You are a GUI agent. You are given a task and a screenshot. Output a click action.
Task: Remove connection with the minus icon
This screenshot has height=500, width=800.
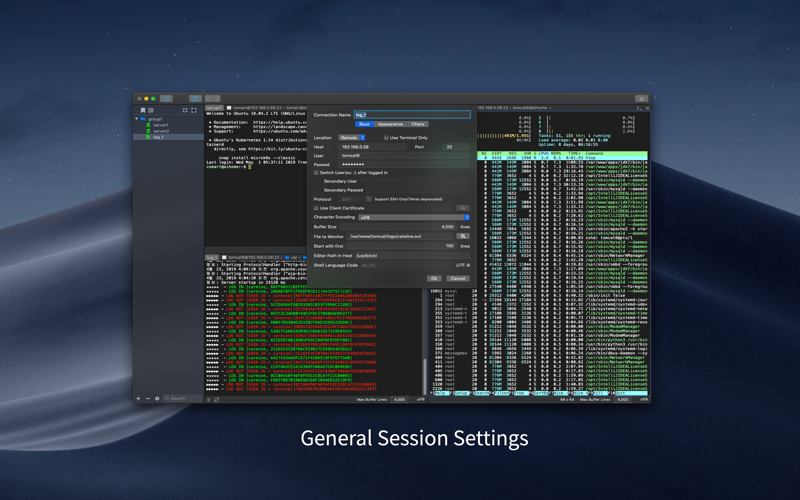(148, 398)
